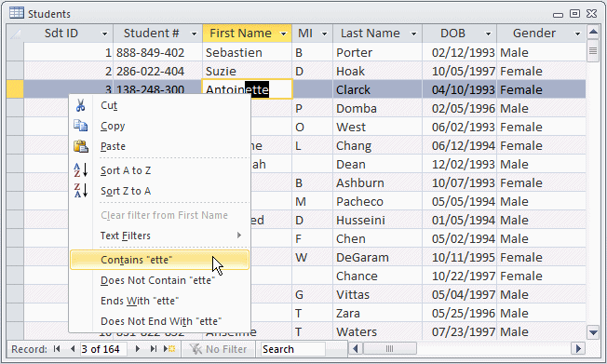Select Ends With "ette" filter option
This screenshot has height=364, width=607.
(159, 301)
